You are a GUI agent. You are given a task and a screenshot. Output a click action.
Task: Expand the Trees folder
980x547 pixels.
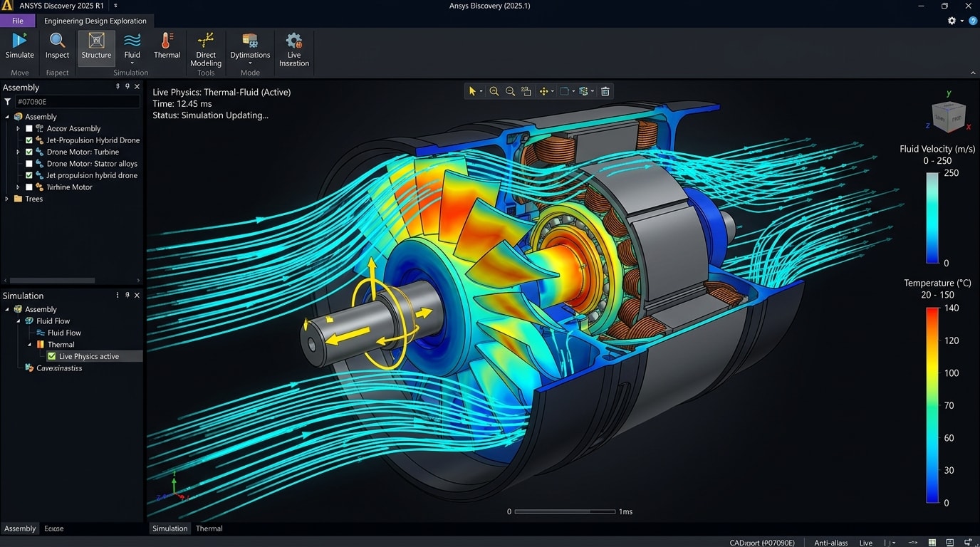[x=7, y=199]
